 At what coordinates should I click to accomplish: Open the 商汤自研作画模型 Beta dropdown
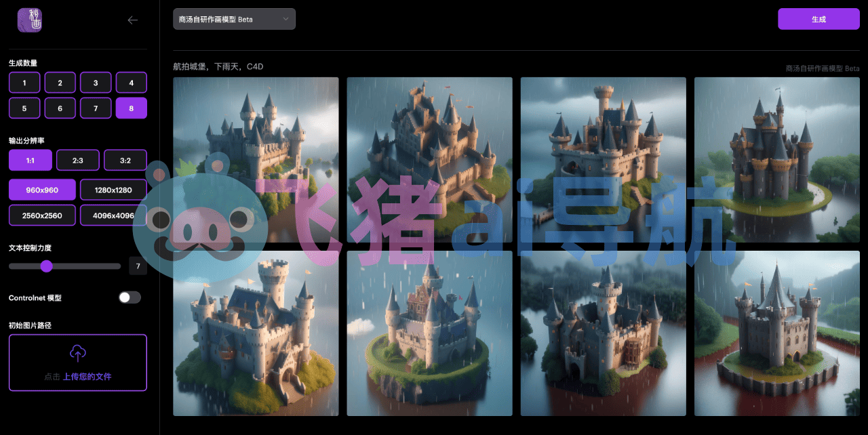234,19
